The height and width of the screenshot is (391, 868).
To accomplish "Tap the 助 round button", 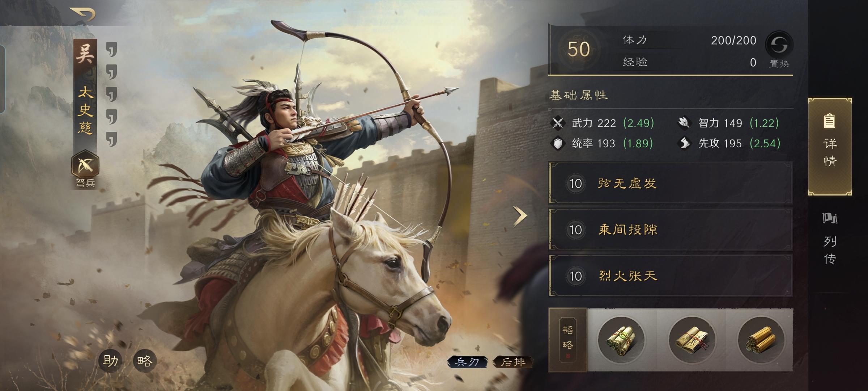I will pyautogui.click(x=110, y=361).
